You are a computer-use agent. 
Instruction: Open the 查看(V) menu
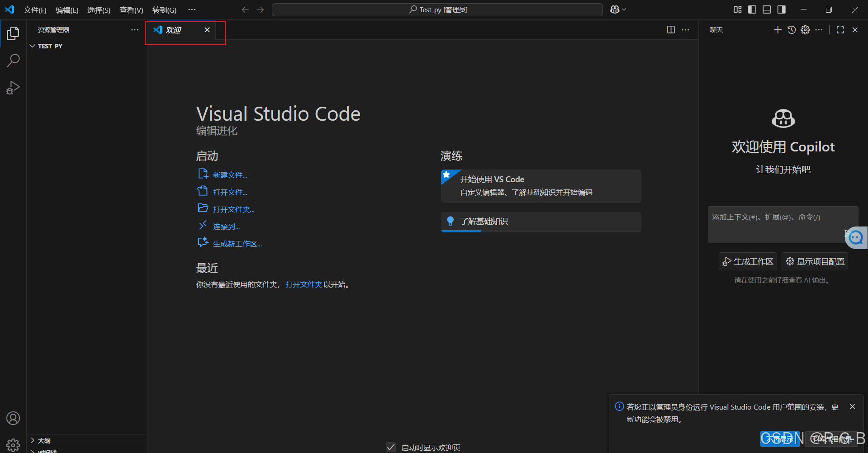point(131,10)
